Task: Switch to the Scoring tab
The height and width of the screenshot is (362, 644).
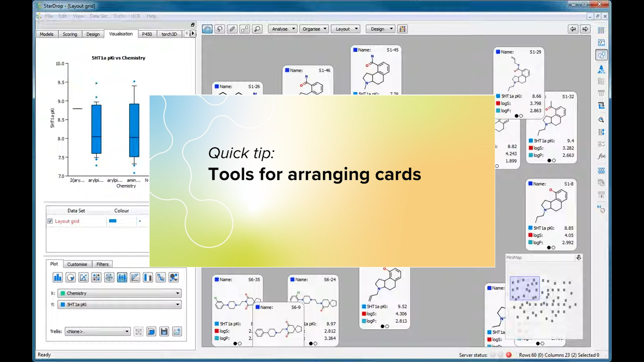Action: point(70,34)
